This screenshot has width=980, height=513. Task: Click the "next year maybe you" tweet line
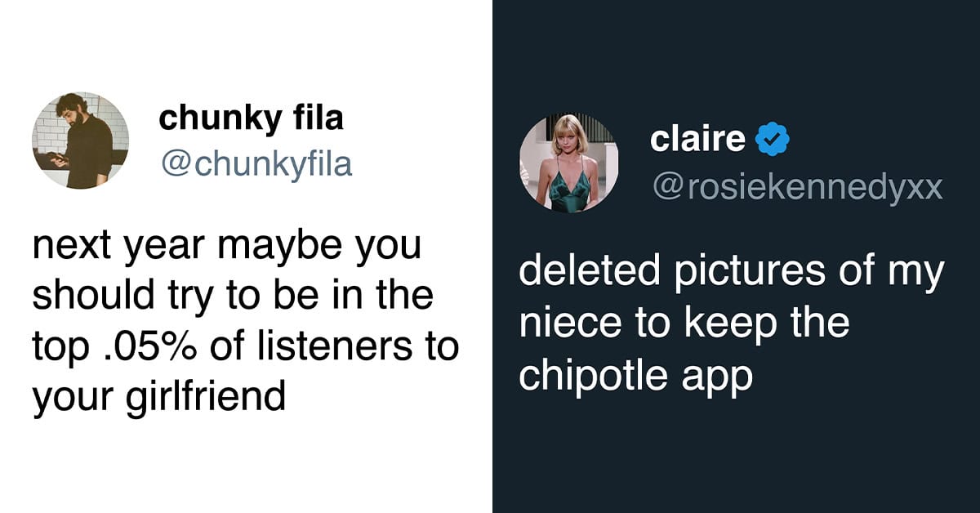tap(227, 246)
